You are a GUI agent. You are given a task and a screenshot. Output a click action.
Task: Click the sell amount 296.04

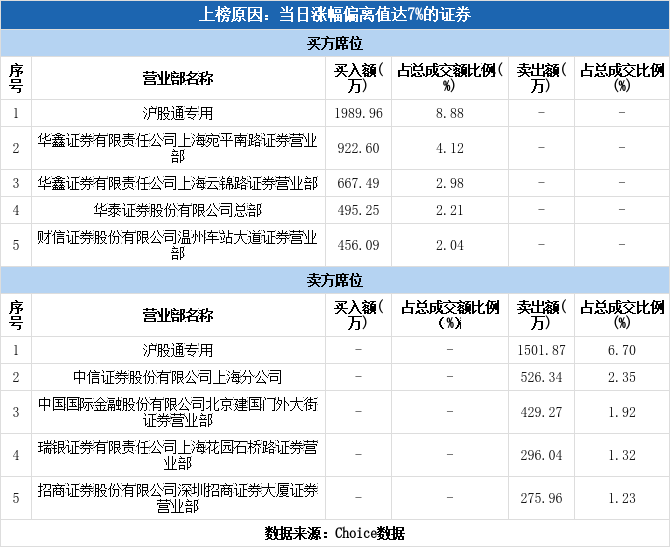coord(541,456)
